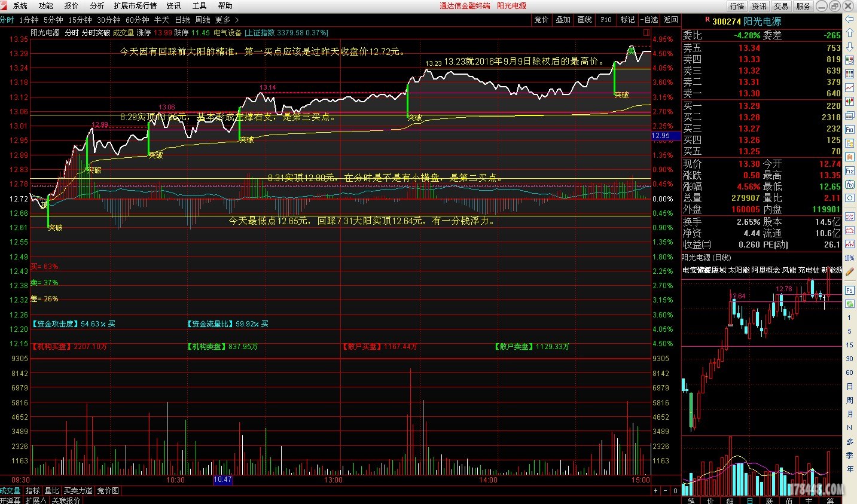Click F10 button in chart toolbar
Screen dimensions: 857x504
pyautogui.click(x=606, y=20)
